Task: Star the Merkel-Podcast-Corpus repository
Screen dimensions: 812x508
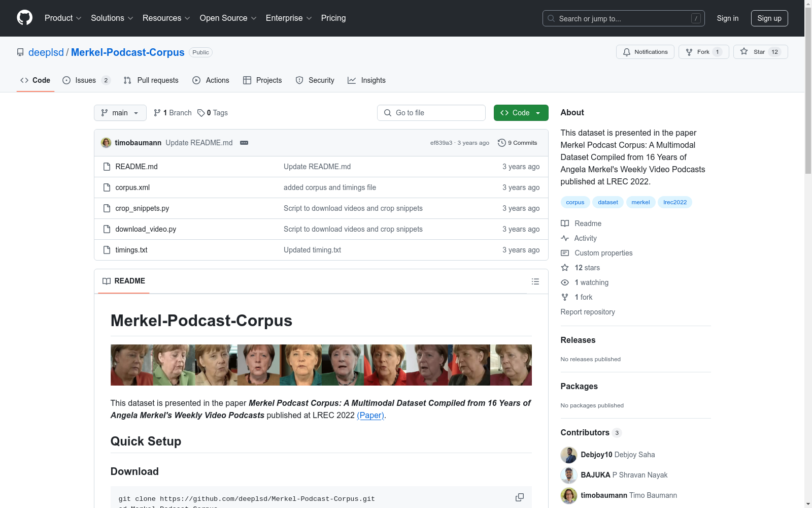Action: (761, 52)
